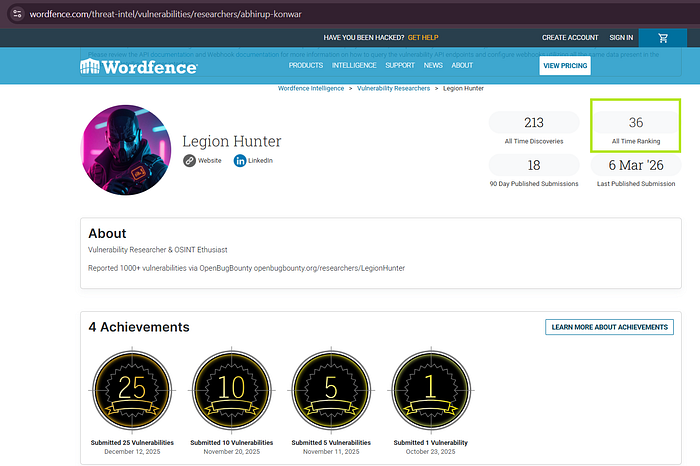
Task: Click the 25 vulnerabilities achievement badge
Action: [132, 391]
